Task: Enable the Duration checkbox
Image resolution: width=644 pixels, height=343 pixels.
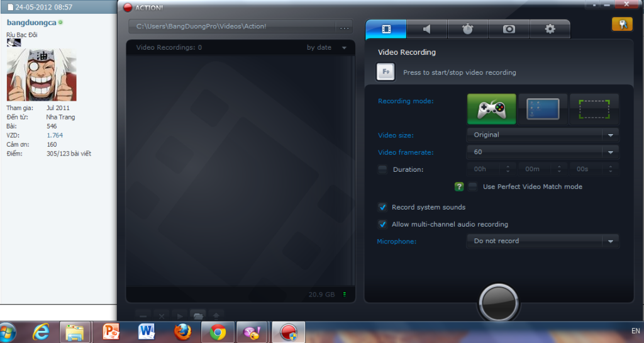Action: (382, 169)
